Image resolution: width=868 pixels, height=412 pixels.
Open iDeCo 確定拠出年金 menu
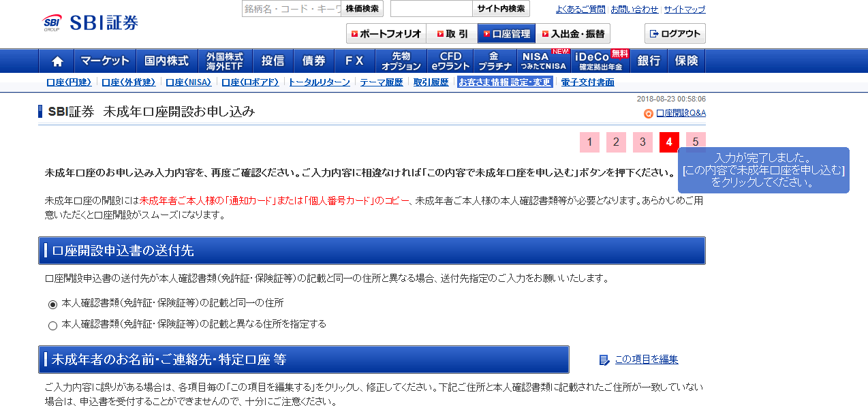(600, 61)
